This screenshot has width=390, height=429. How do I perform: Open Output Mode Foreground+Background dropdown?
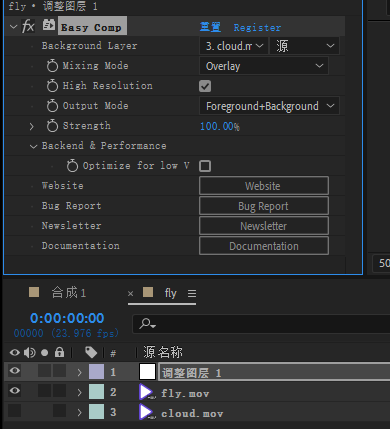[269, 106]
